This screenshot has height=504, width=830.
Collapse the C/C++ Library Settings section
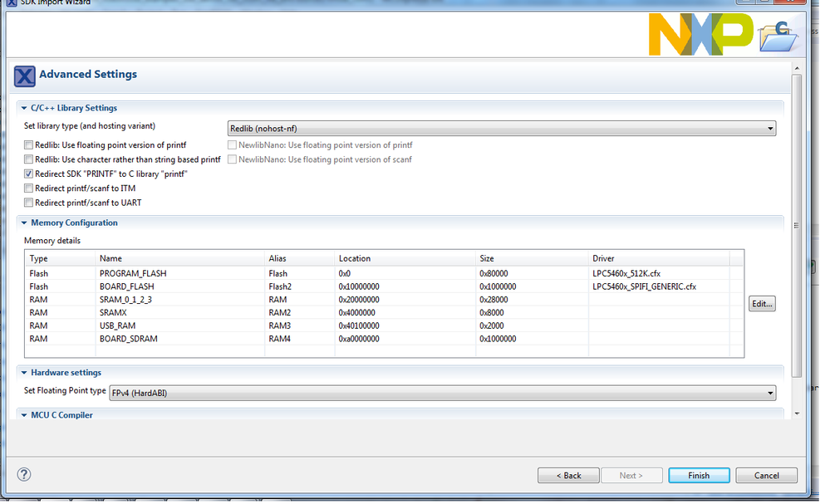pyautogui.click(x=24, y=108)
